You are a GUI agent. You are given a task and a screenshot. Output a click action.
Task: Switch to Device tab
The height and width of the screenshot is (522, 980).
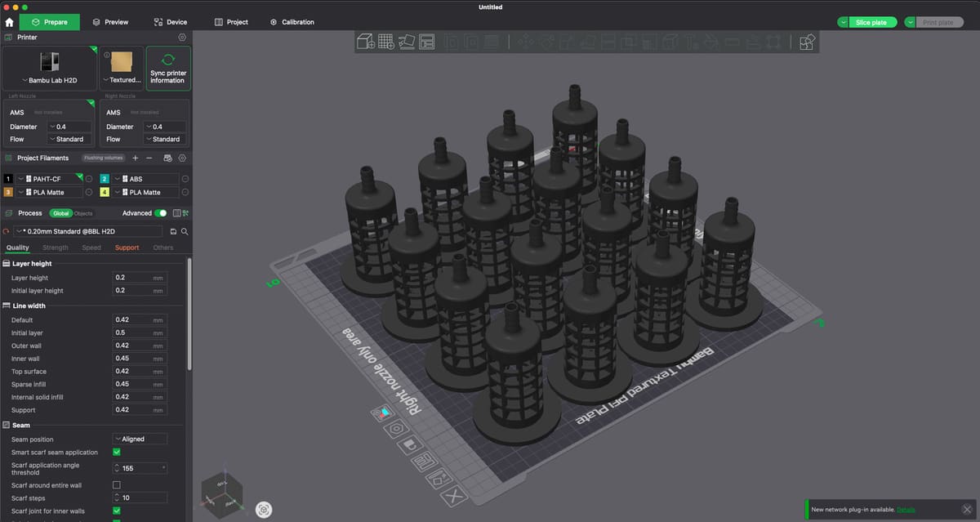pos(170,22)
